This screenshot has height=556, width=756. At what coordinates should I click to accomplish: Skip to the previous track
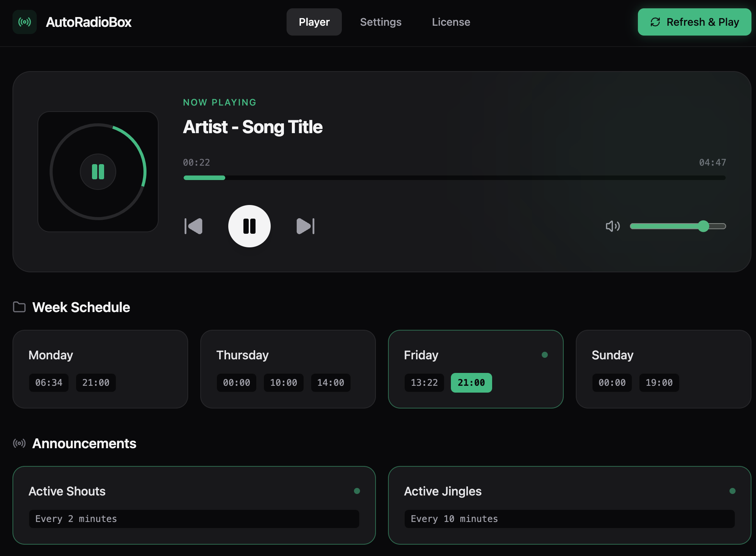pos(193,226)
